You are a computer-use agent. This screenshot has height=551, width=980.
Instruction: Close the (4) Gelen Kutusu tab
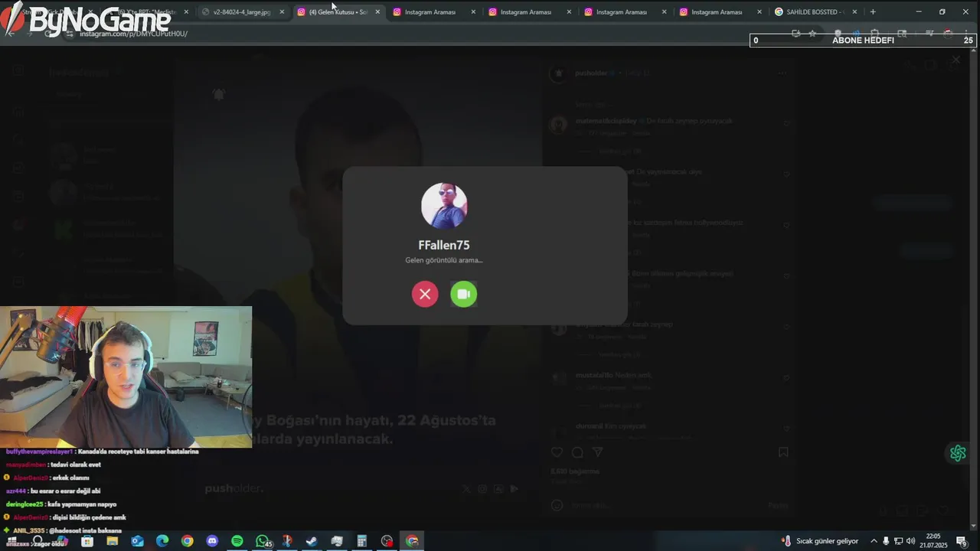point(377,12)
